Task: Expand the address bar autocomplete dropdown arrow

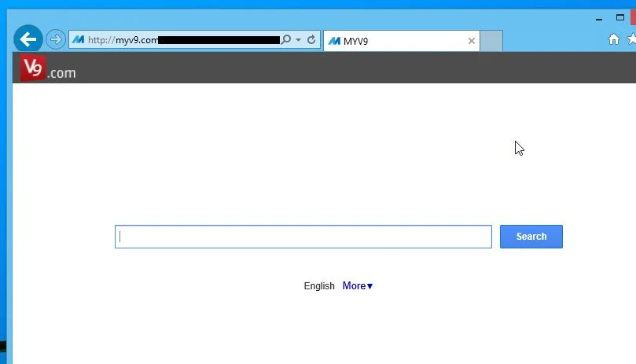Action: (x=298, y=40)
